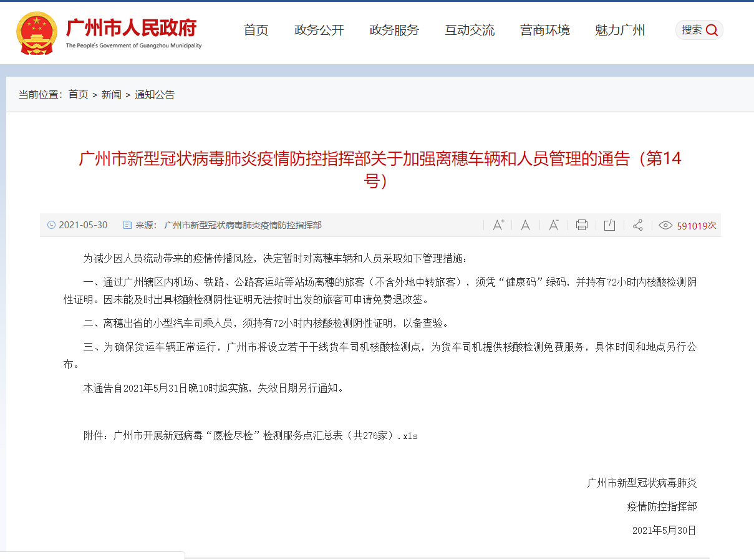754x560 pixels.
Task: Click the clock icon beside 2021-05-30
Action: tap(51, 225)
